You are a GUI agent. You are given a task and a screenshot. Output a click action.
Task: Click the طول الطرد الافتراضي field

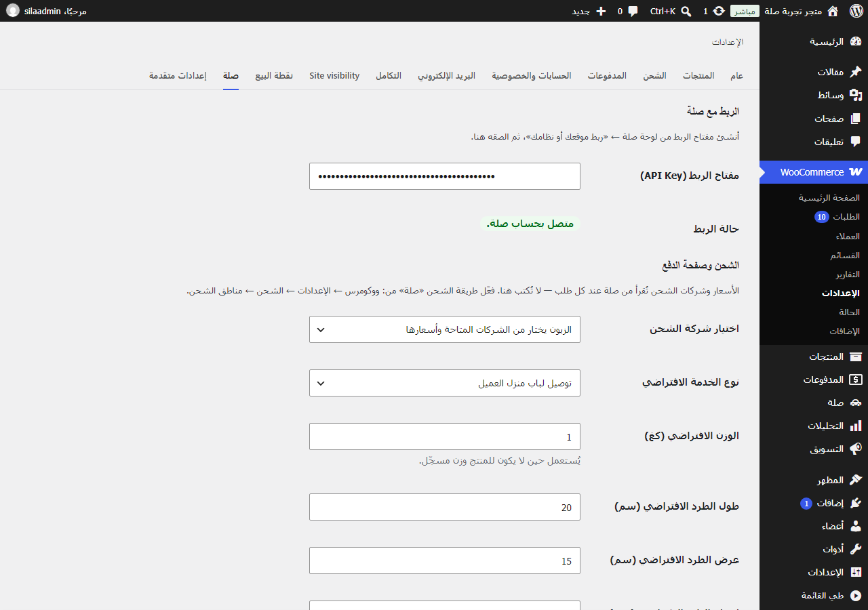click(445, 507)
